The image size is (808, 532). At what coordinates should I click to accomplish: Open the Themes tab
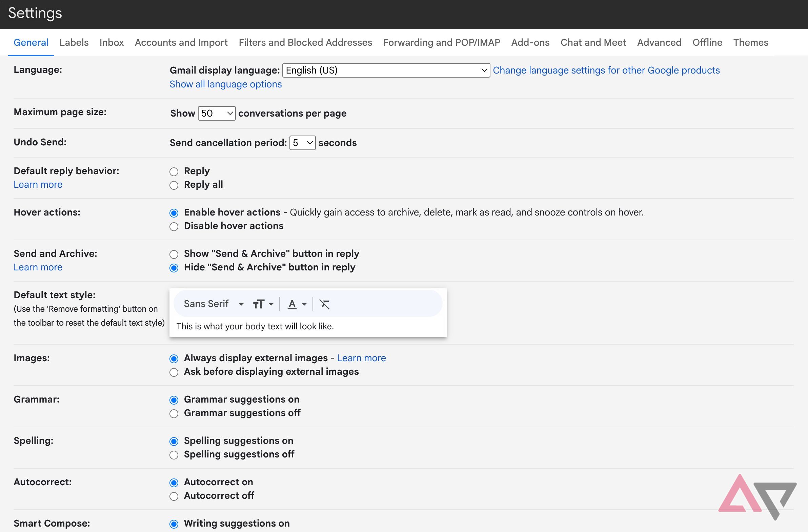click(x=751, y=42)
